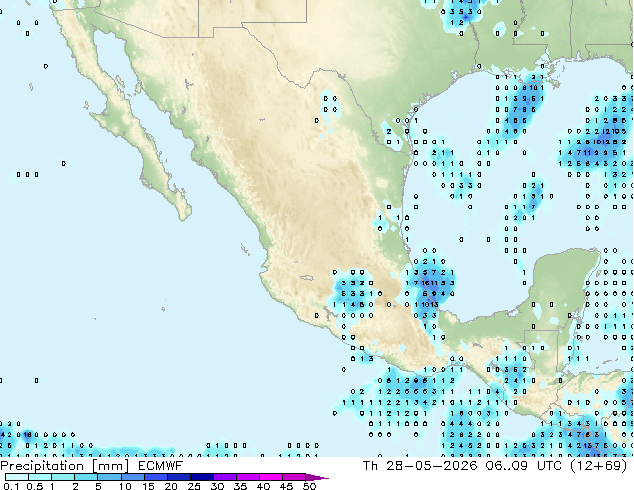Select the "06..09" time range text
The width and height of the screenshot is (634, 490).
(x=507, y=466)
